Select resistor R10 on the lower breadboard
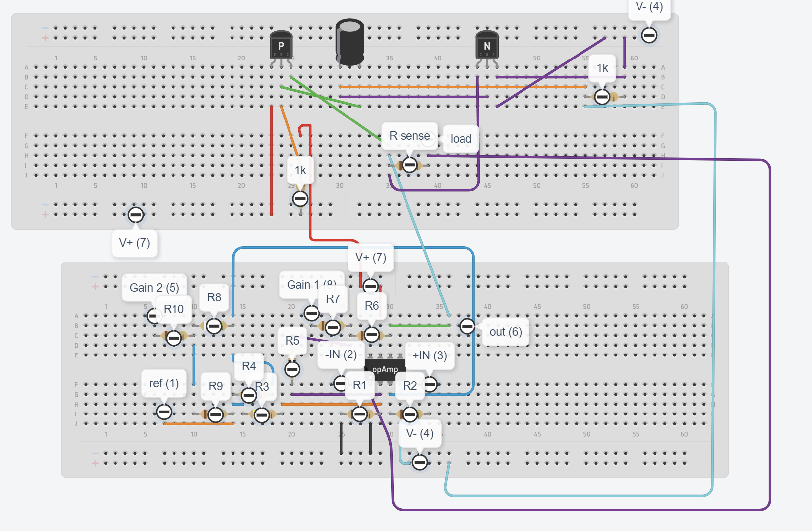 click(173, 338)
